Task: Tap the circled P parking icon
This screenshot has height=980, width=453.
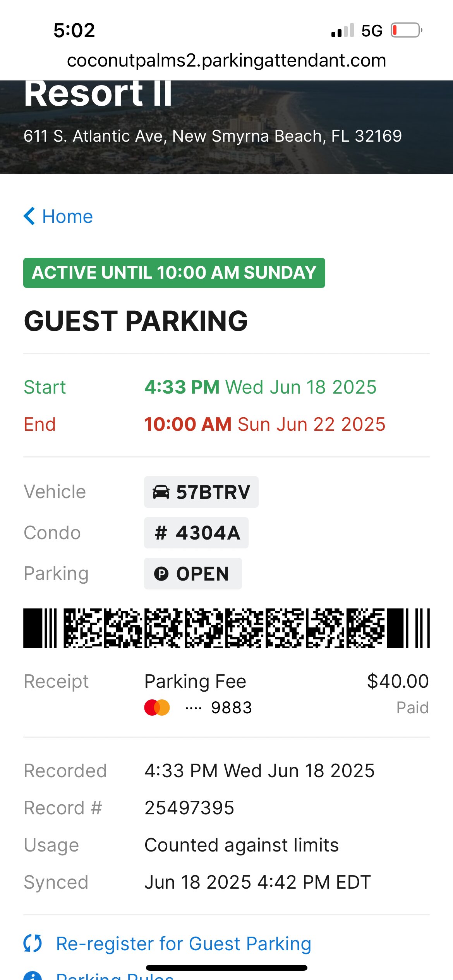Action: [161, 574]
